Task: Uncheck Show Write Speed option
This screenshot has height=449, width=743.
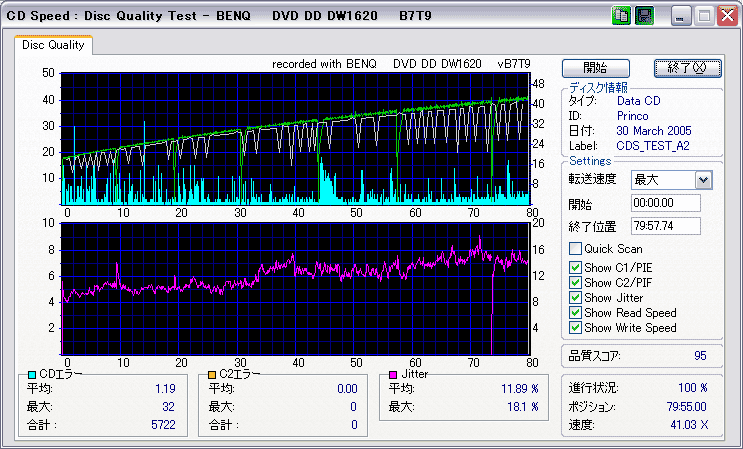Action: 575,327
